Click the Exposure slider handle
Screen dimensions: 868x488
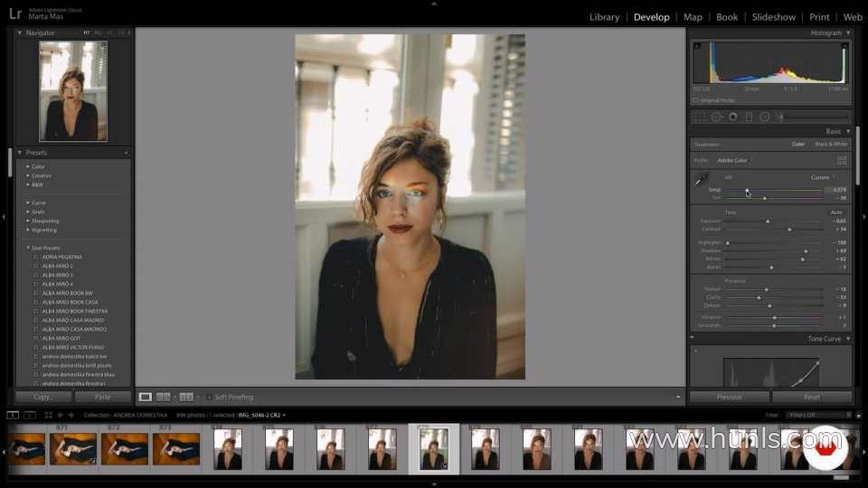pos(768,221)
